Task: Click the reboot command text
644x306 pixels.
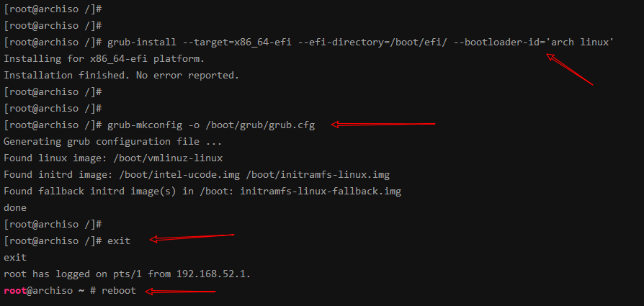Action: [x=119, y=290]
